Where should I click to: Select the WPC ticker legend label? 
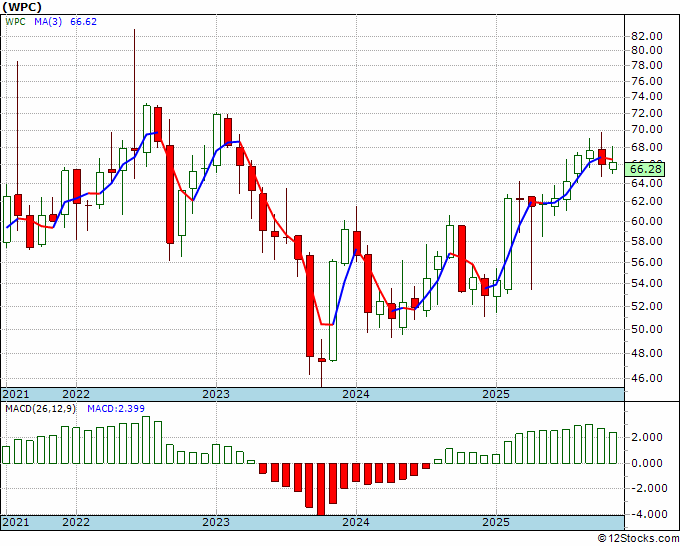click(15, 22)
